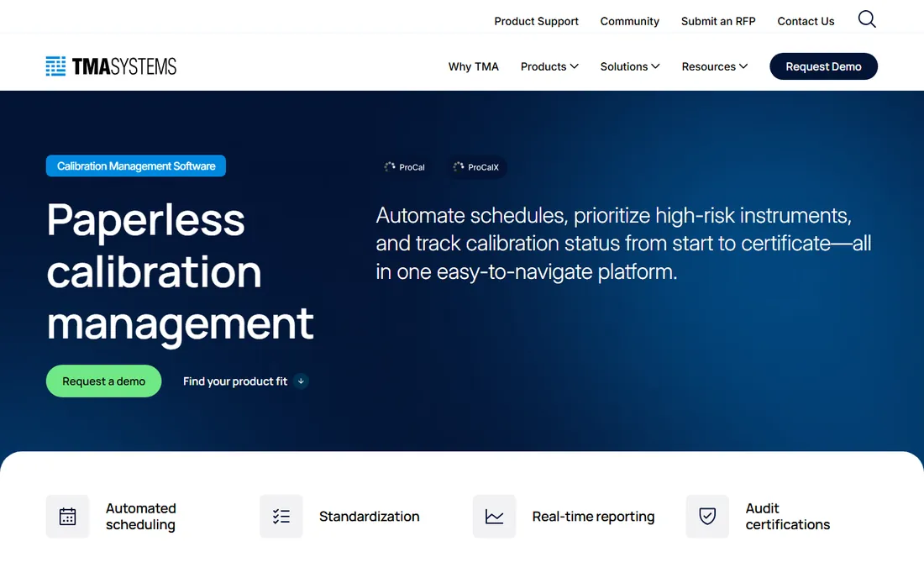
Task: Click the TMA Systems logo
Action: (x=112, y=66)
